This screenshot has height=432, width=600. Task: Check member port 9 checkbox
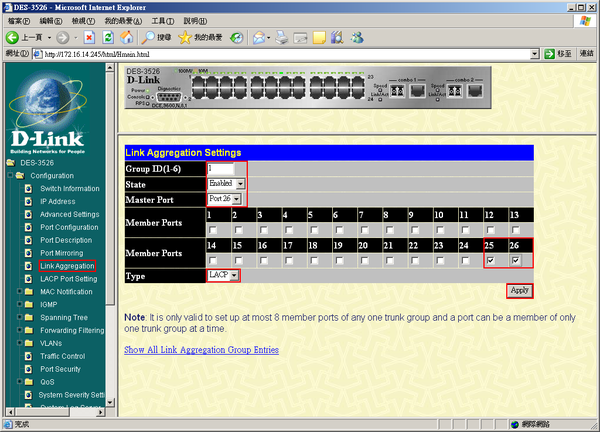(415, 230)
